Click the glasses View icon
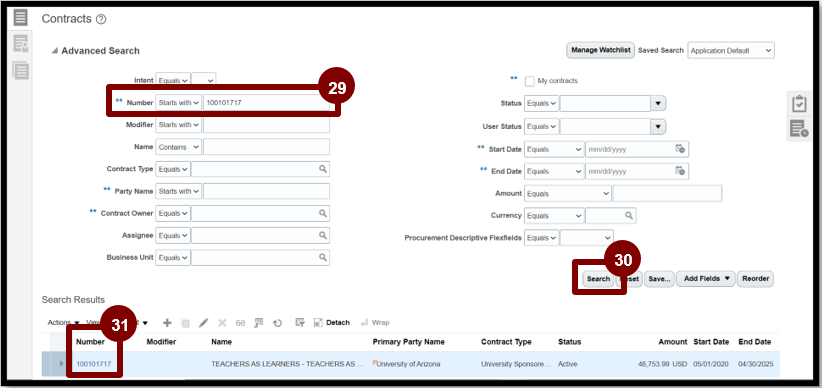This screenshot has height=388, width=822. click(x=240, y=322)
